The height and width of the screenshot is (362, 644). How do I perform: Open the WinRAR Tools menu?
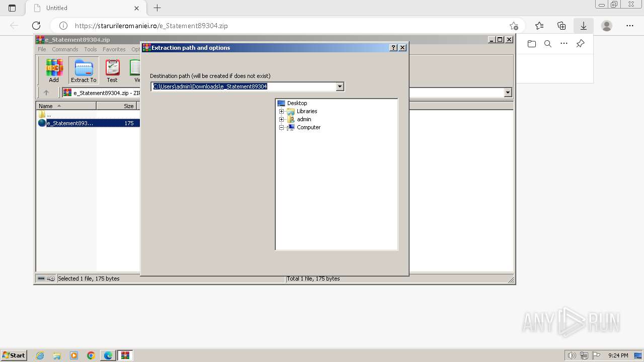click(x=91, y=49)
